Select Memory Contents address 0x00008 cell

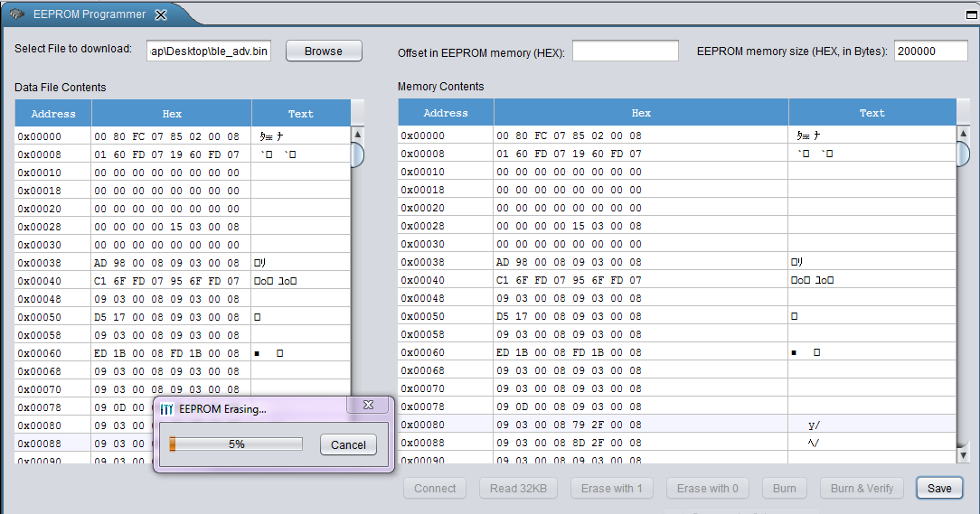pos(446,154)
